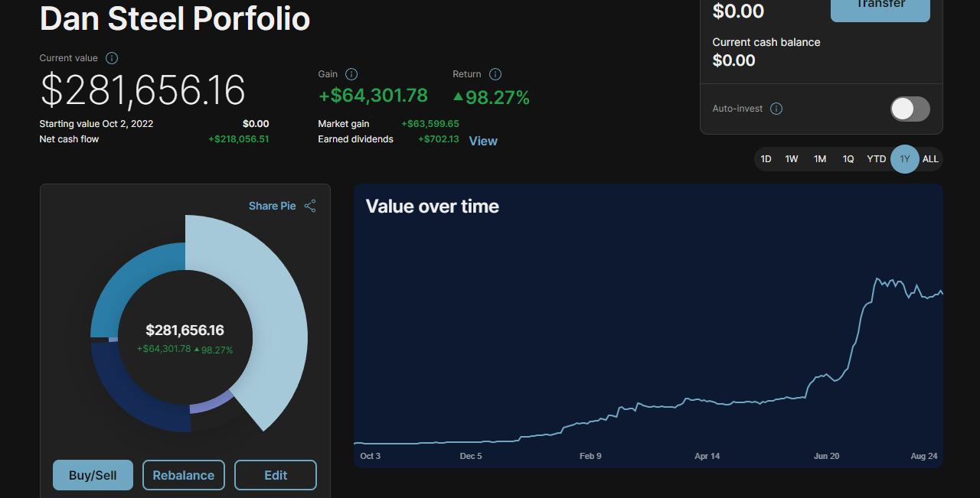980x498 pixels.
Task: Click the Rebalance button
Action: pyautogui.click(x=184, y=475)
